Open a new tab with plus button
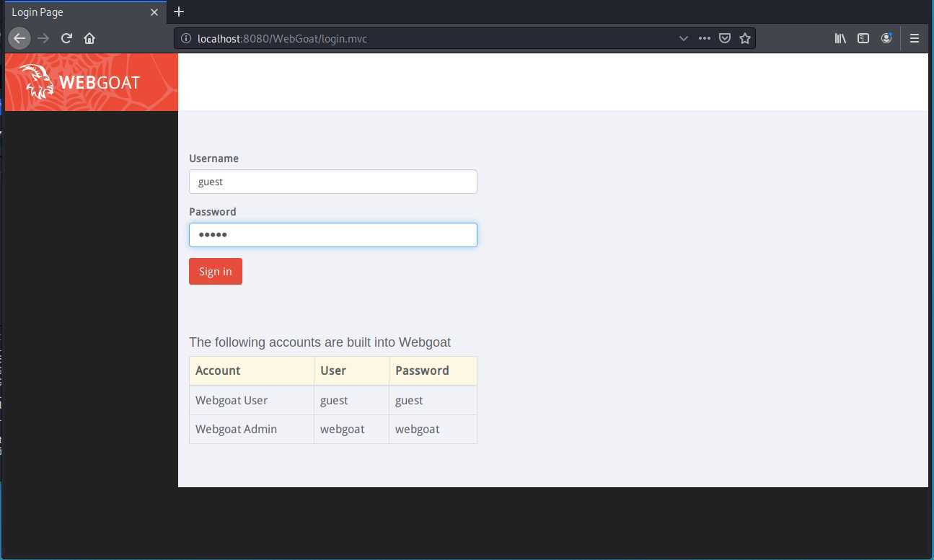Image resolution: width=934 pixels, height=560 pixels. tap(179, 12)
